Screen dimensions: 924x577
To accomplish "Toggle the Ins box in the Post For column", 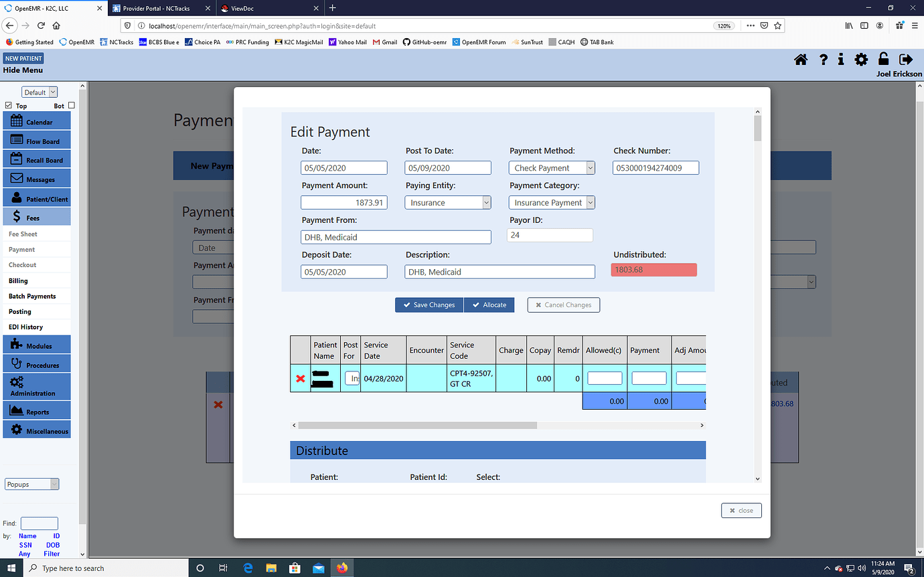I will tap(351, 378).
